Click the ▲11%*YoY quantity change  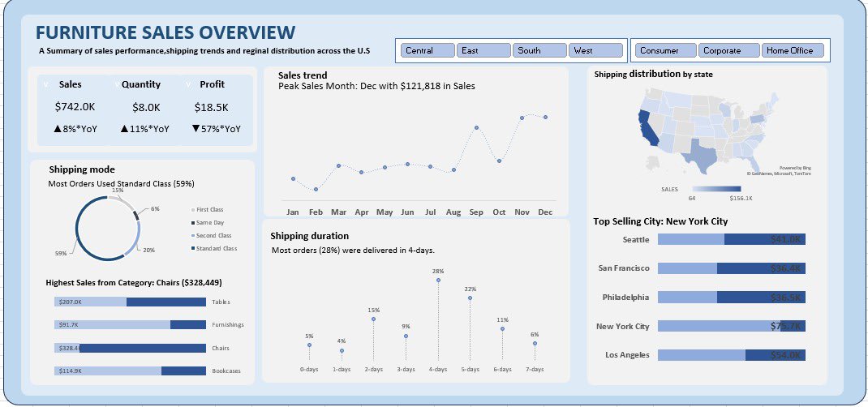click(144, 129)
